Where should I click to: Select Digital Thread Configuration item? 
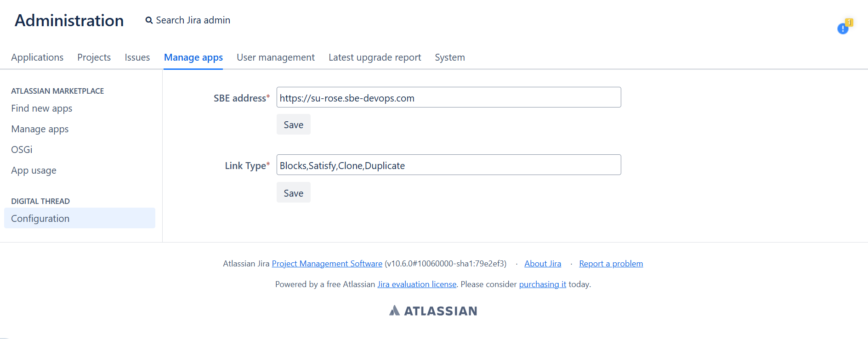(x=40, y=219)
